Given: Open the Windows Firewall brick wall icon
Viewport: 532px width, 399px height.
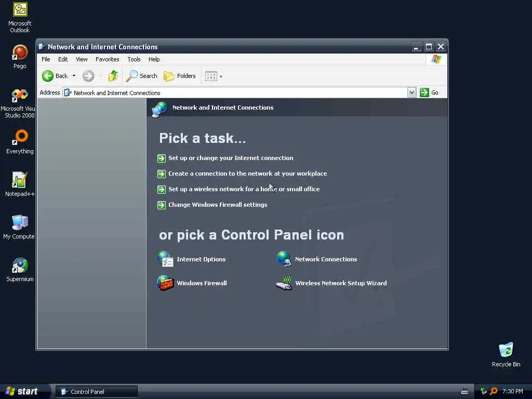Looking at the screenshot, I should (166, 283).
